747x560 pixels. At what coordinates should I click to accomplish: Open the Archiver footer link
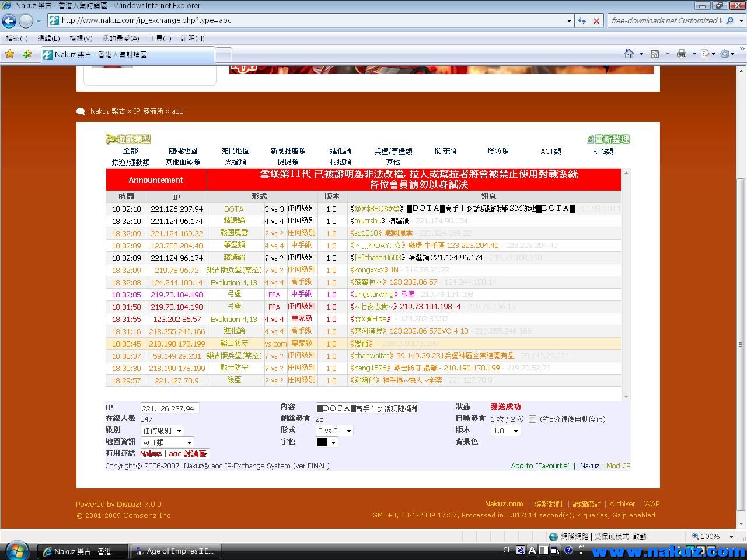click(x=622, y=503)
